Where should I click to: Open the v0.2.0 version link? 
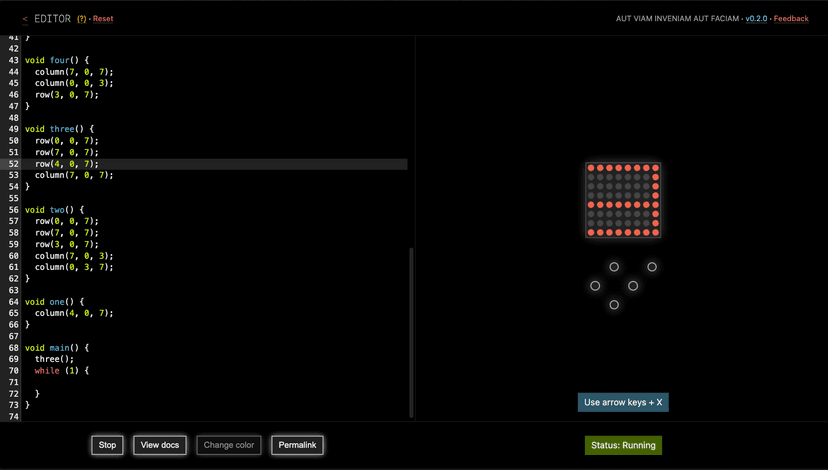[756, 19]
